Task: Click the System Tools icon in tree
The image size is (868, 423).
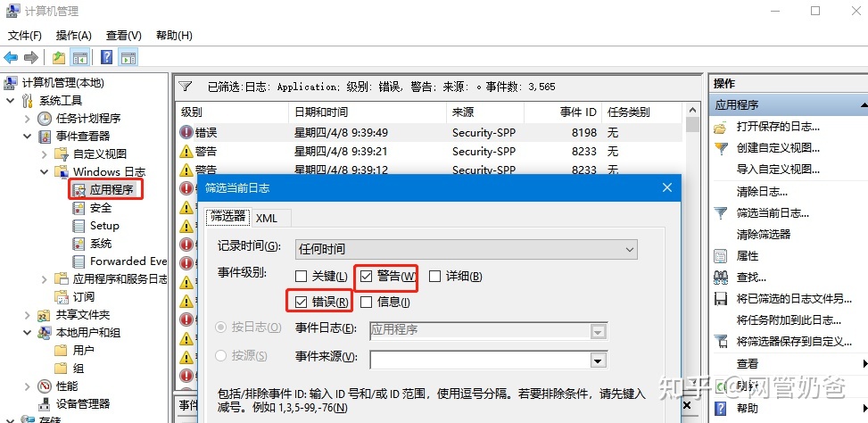Action: coord(28,101)
